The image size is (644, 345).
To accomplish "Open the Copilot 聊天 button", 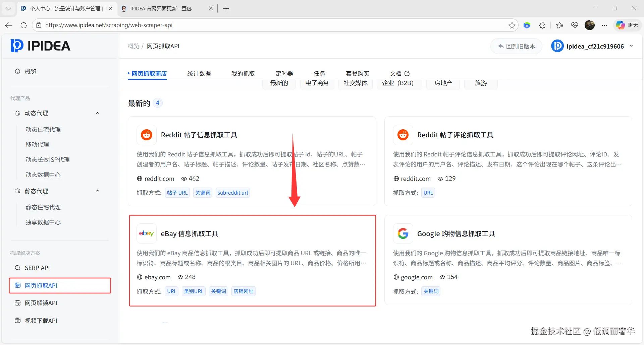I will click(x=628, y=25).
